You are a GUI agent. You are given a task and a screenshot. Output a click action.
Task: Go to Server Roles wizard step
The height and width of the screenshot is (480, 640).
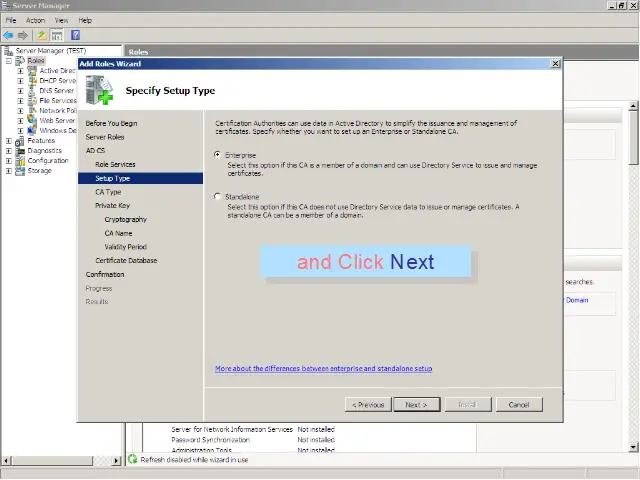tap(105, 137)
